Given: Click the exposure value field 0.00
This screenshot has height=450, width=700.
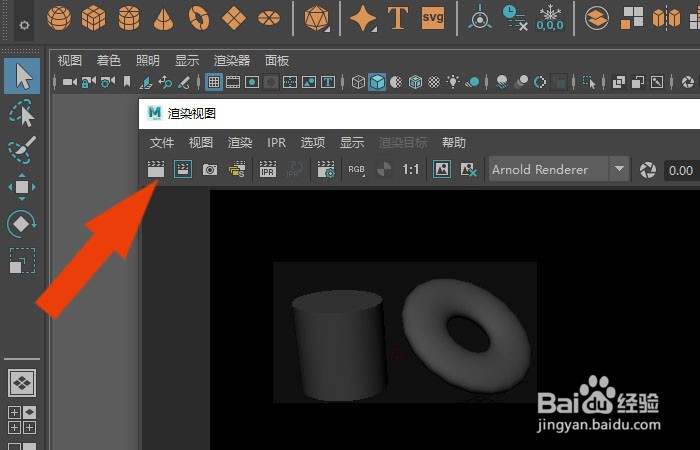Looking at the screenshot, I should pyautogui.click(x=681, y=171).
